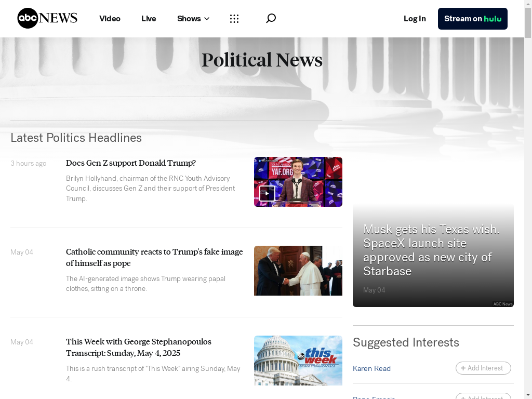Click the rush transcript description text
Viewport: 532px width, 399px height.
click(153, 374)
